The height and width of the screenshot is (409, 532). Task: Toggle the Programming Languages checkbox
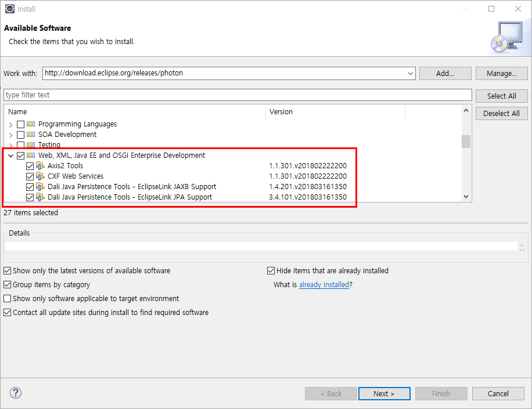click(21, 124)
